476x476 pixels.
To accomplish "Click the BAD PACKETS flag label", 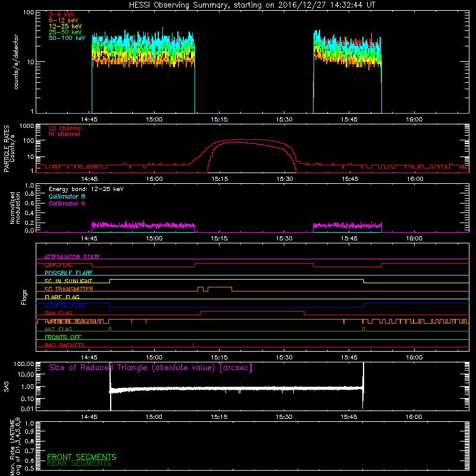I will tap(65, 345).
